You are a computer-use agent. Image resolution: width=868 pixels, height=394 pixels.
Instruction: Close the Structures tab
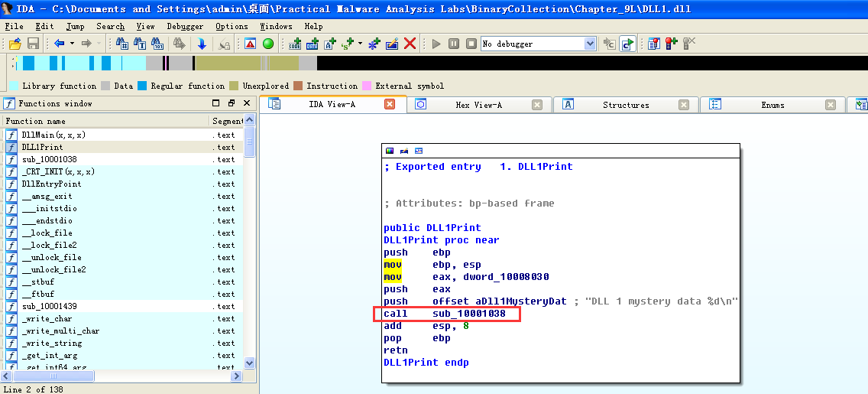(684, 105)
